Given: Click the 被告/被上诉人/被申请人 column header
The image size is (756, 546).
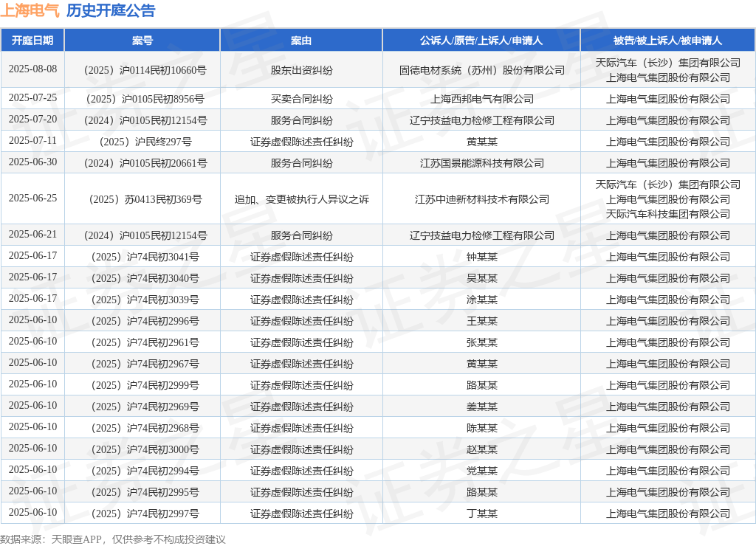Looking at the screenshot, I should (x=667, y=41).
